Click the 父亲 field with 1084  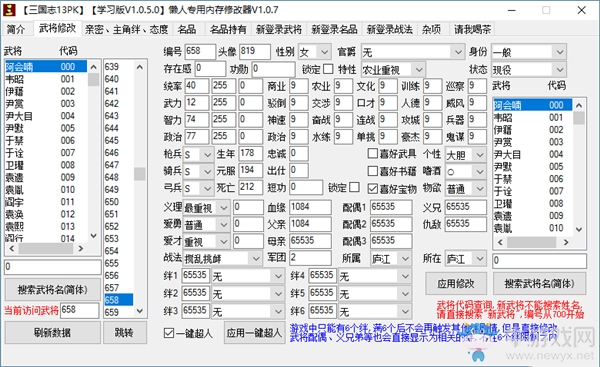[x=310, y=224]
